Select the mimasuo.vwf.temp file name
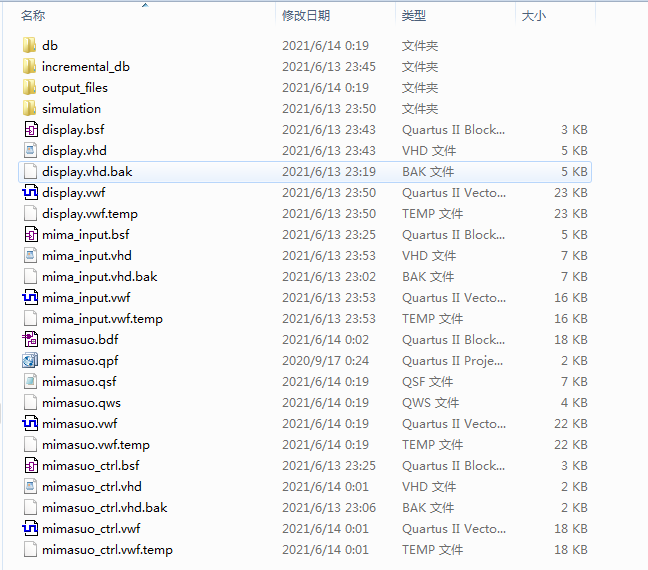 tap(96, 445)
